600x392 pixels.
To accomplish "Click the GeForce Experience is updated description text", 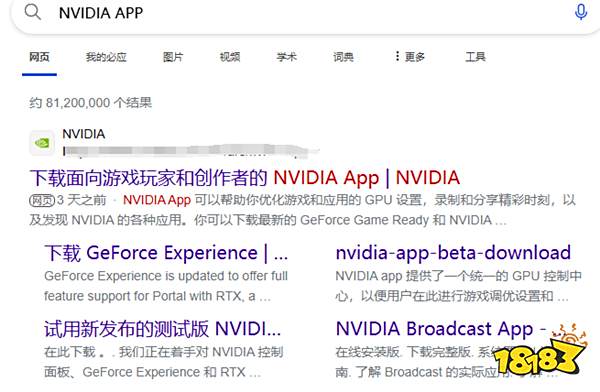I will tap(166, 286).
